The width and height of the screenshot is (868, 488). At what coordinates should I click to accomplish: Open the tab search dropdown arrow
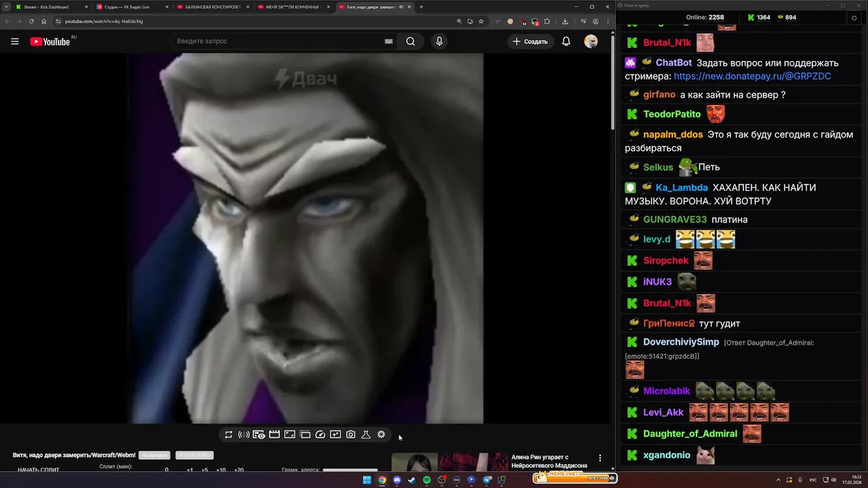tap(7, 7)
